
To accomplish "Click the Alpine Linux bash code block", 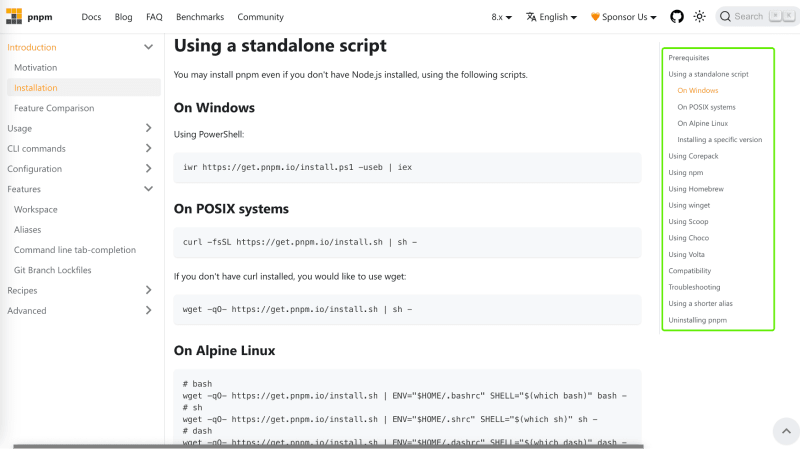I will (x=407, y=407).
